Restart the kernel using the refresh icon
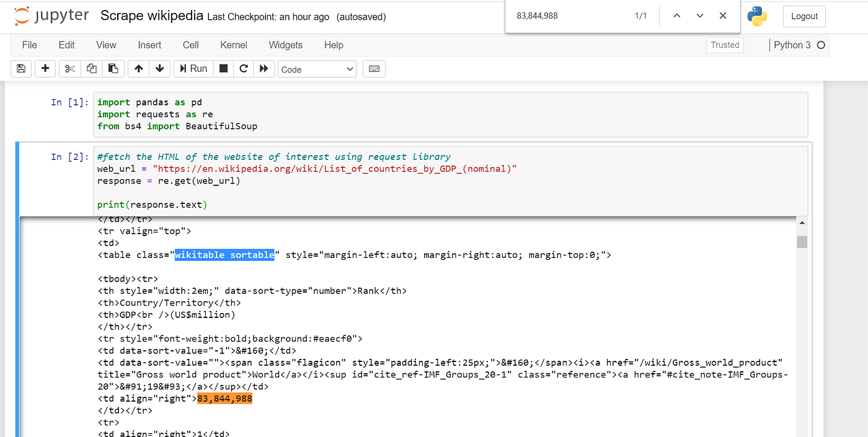The image size is (868, 437). 243,68
